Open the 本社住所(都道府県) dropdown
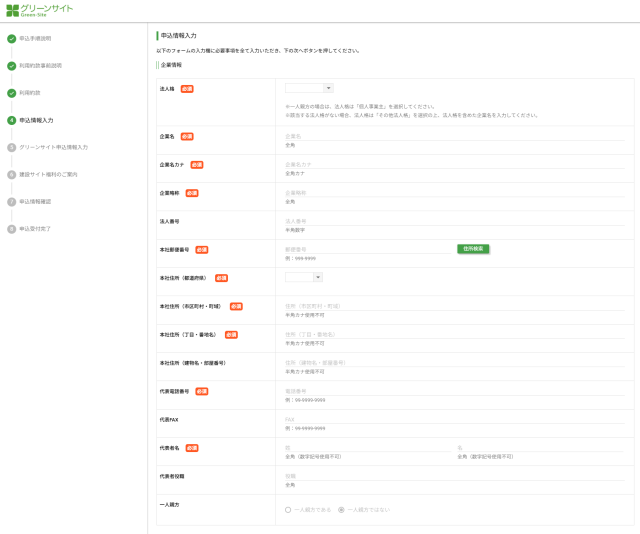The width and height of the screenshot is (640, 534). 303,277
